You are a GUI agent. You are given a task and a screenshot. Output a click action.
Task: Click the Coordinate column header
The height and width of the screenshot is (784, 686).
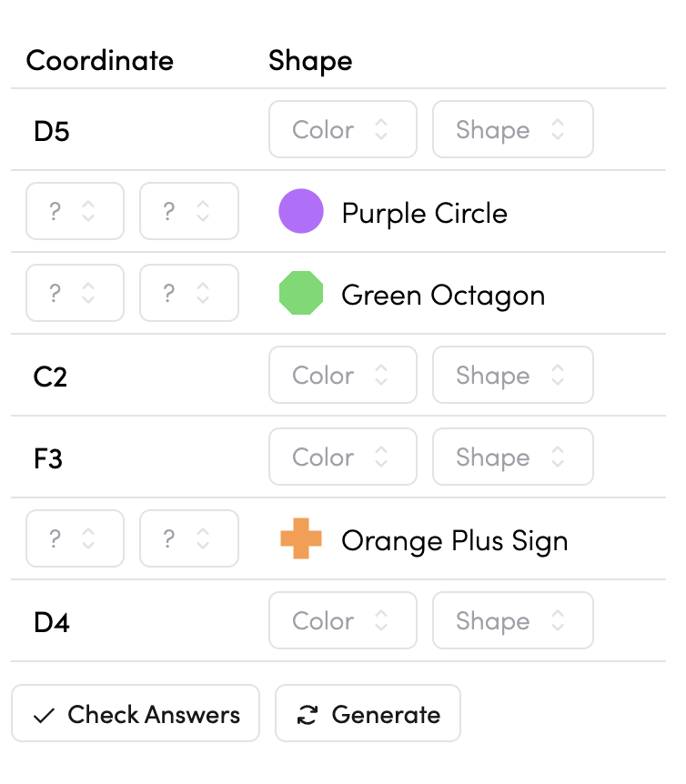(100, 61)
